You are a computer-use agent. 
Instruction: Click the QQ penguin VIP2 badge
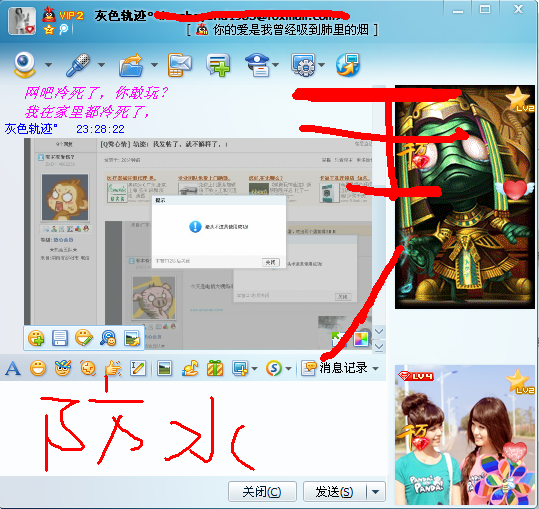tap(63, 15)
